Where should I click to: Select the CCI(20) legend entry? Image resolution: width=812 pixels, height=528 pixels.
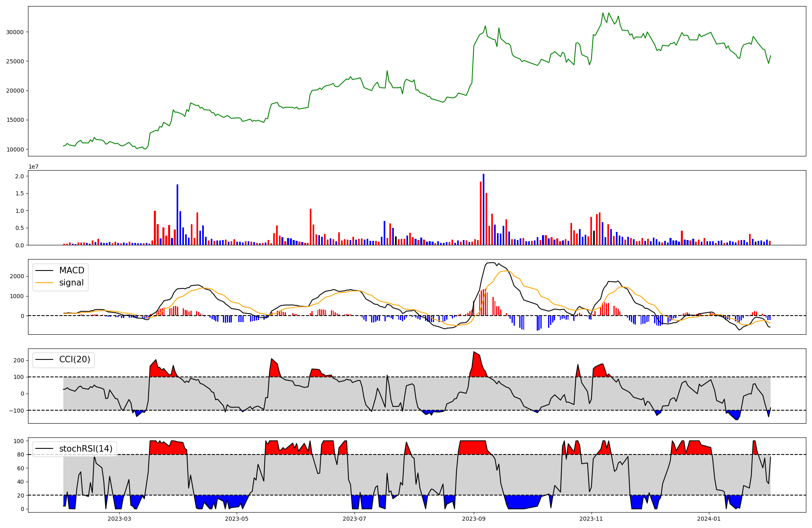pos(74,359)
